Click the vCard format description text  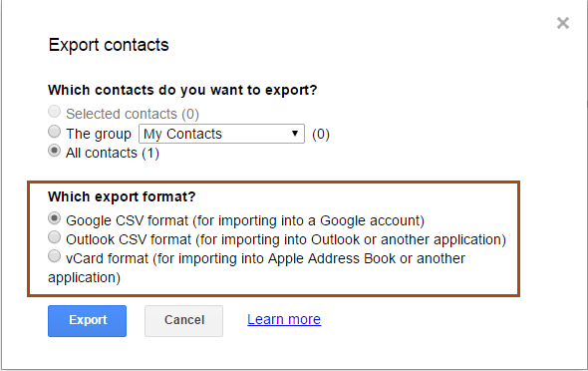point(256,268)
